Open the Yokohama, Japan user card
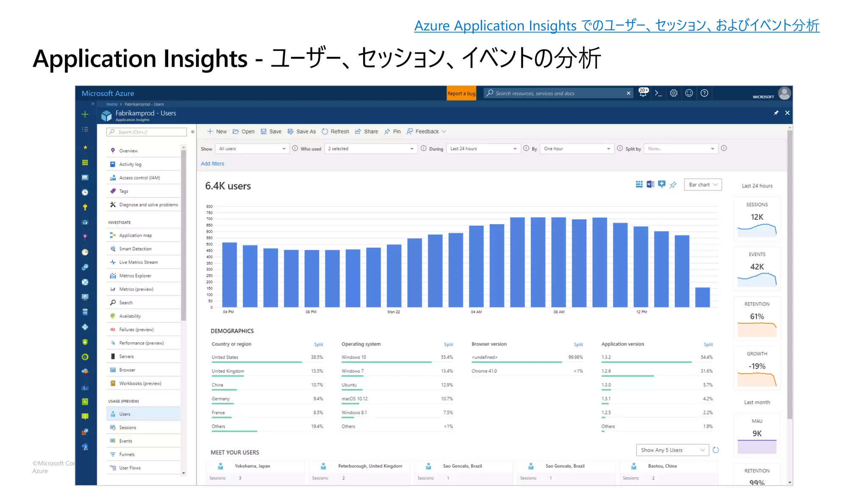This screenshot has height=488, width=868. click(255, 472)
